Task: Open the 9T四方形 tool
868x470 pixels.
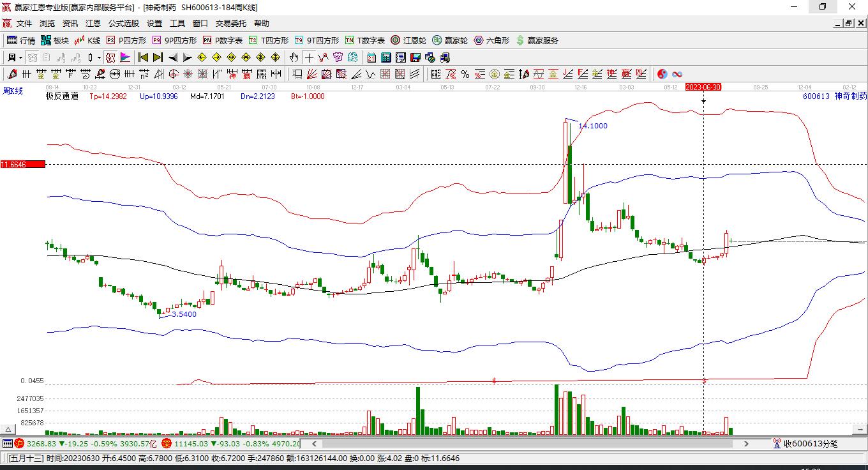Action: coord(317,40)
